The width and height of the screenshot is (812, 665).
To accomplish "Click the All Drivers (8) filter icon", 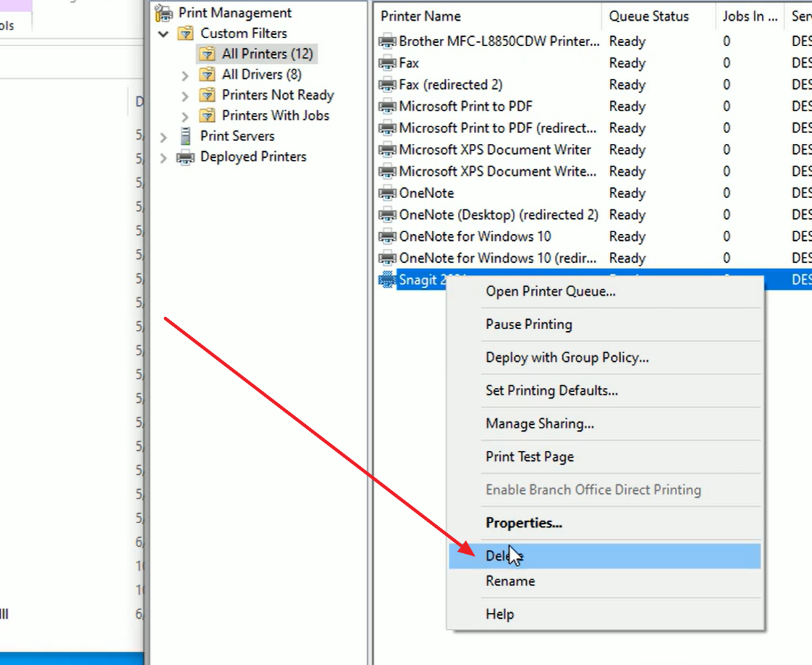I will pyautogui.click(x=208, y=74).
